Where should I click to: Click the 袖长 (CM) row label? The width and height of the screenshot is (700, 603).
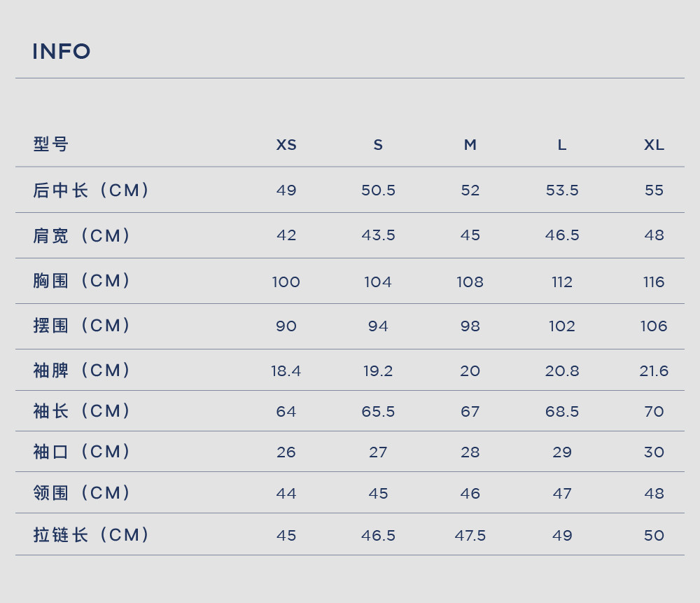(82, 411)
